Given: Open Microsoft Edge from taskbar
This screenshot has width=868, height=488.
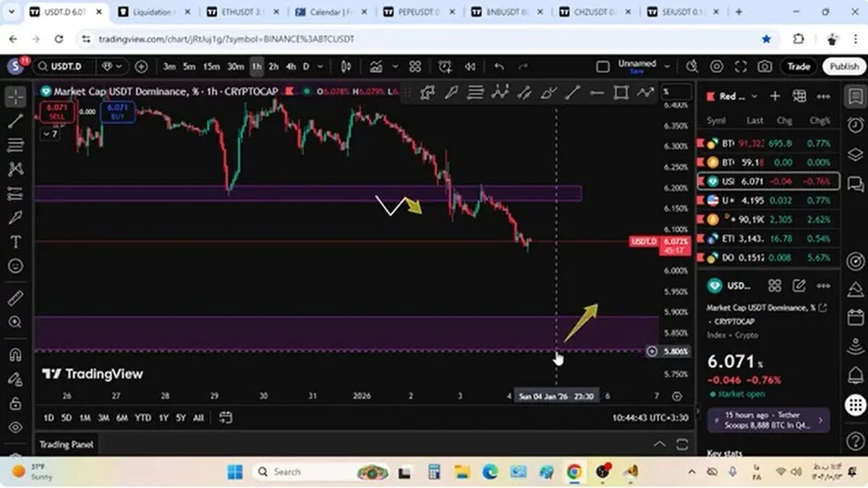Looking at the screenshot, I should click(x=490, y=472).
